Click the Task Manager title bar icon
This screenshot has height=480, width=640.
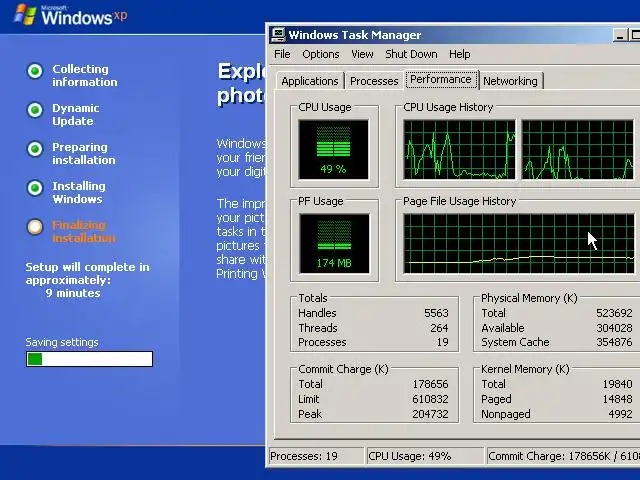click(x=278, y=35)
